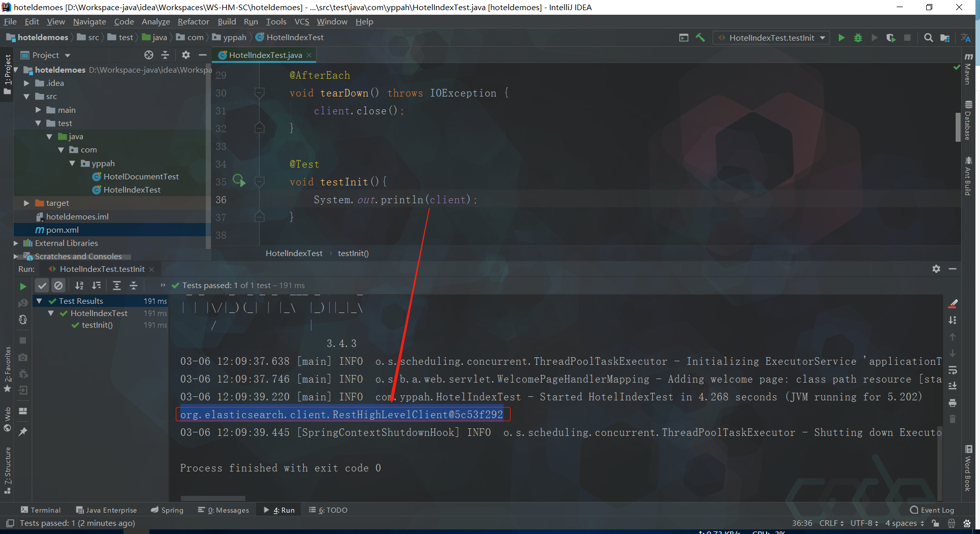Toggle show ignored tests filter

[58, 286]
